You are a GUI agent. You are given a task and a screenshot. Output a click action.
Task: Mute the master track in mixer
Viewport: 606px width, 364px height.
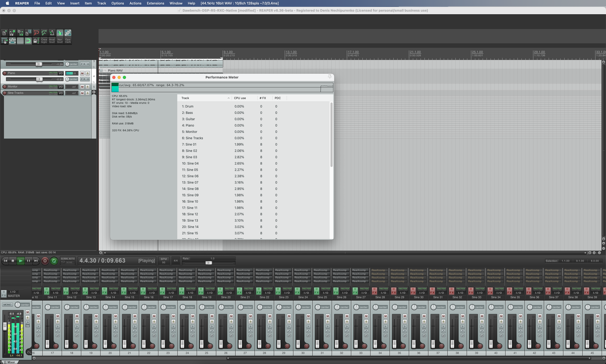[x=27, y=312]
